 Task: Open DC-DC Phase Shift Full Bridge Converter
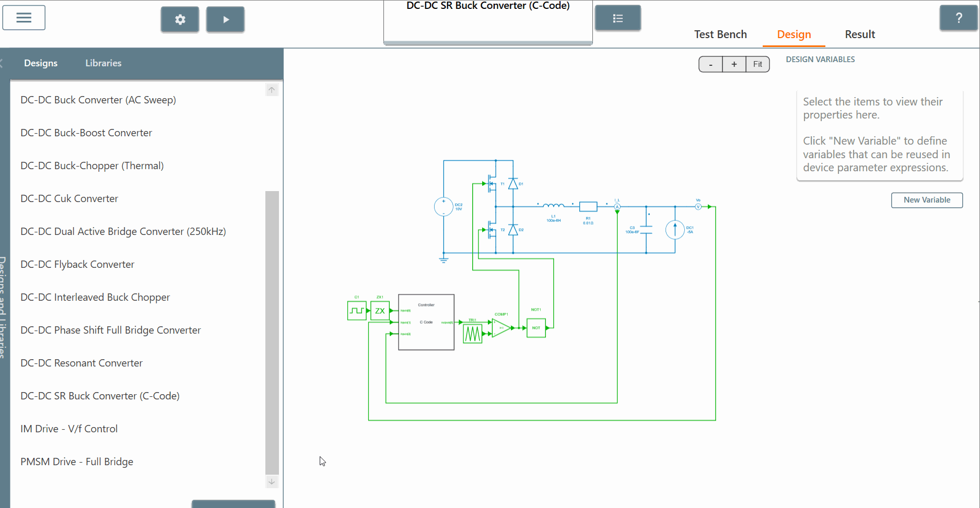[x=111, y=330]
